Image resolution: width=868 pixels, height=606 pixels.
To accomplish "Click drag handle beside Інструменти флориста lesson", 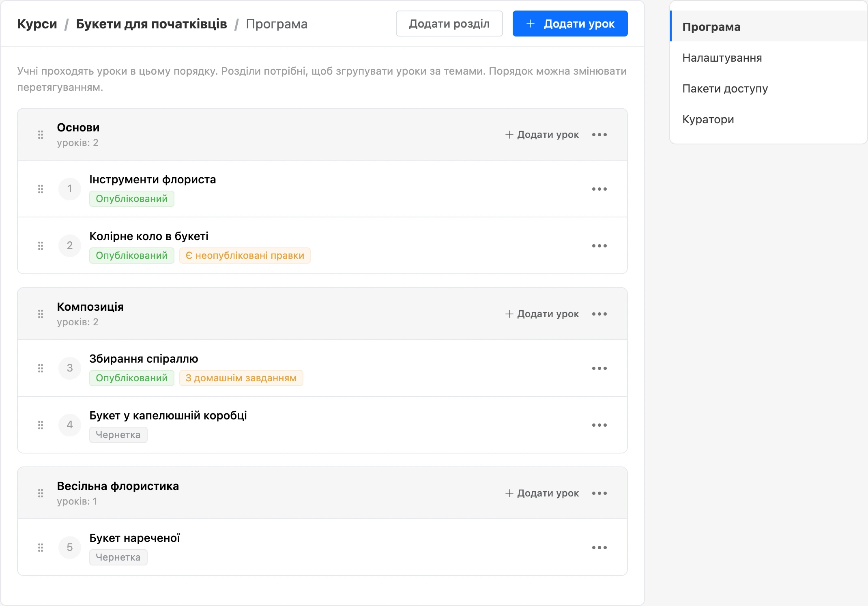I will 41,189.
